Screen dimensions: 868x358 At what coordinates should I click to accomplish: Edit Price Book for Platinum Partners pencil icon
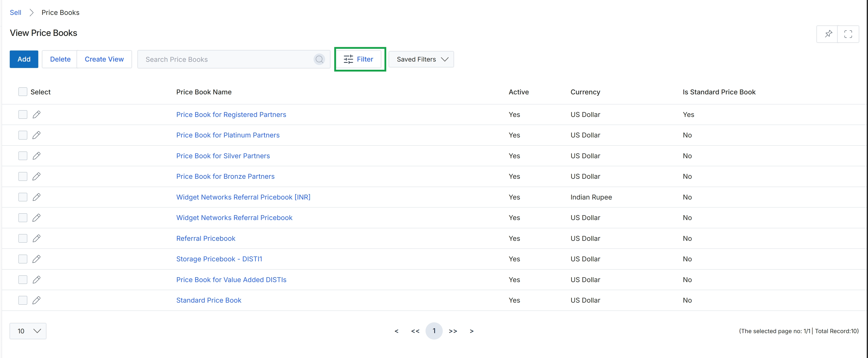(x=36, y=135)
